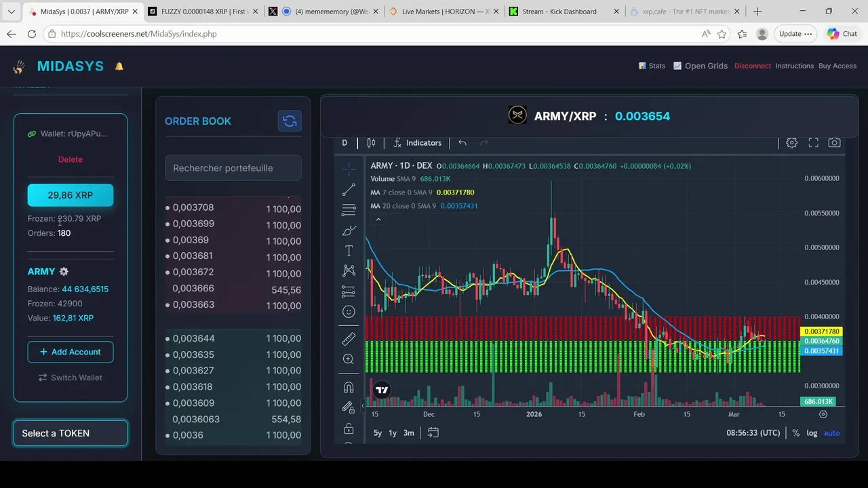The width and height of the screenshot is (868, 488).
Task: Open a new browser tab
Action: click(x=757, y=12)
